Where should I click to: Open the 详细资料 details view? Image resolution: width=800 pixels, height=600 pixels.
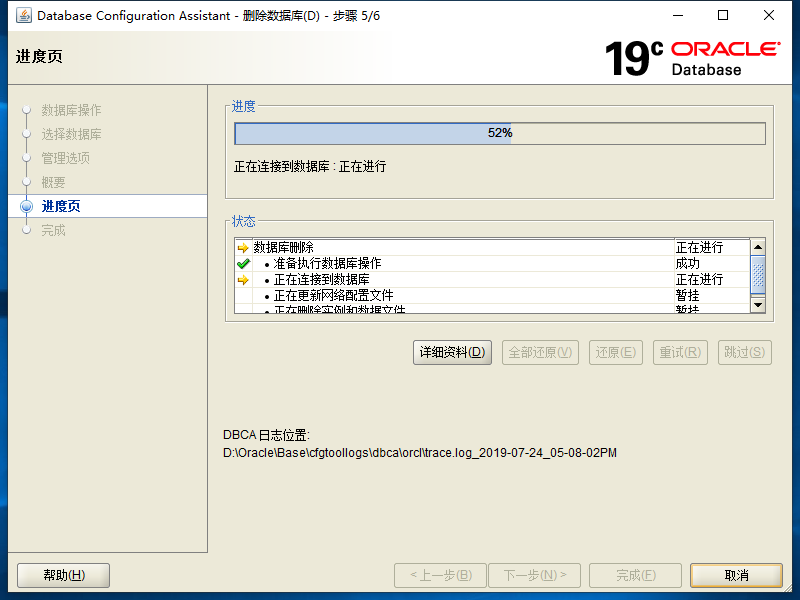(452, 352)
